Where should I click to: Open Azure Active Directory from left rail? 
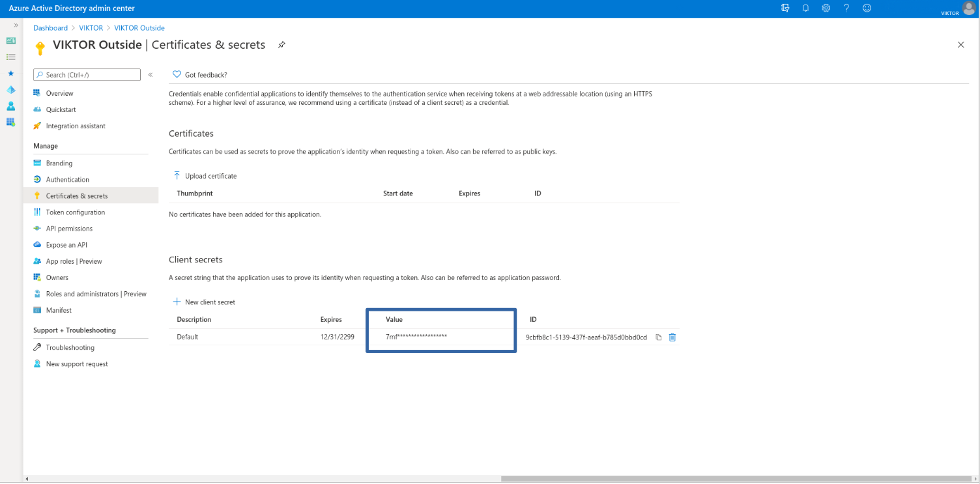coord(10,89)
